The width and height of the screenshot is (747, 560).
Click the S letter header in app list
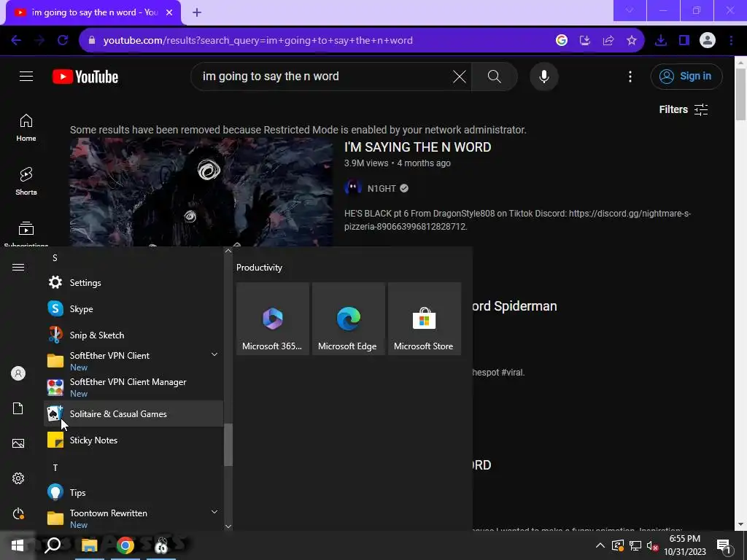click(x=55, y=258)
